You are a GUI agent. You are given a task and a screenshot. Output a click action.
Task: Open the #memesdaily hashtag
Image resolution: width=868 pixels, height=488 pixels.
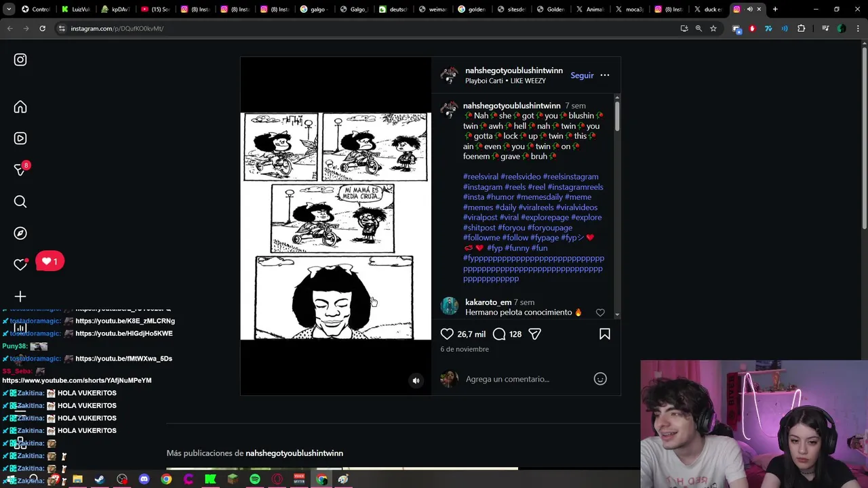point(539,197)
